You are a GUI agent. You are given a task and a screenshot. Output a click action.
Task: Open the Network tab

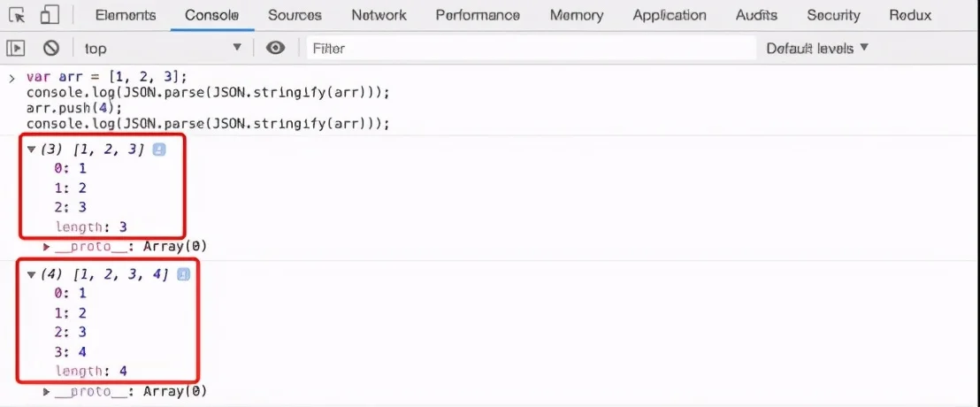click(379, 15)
